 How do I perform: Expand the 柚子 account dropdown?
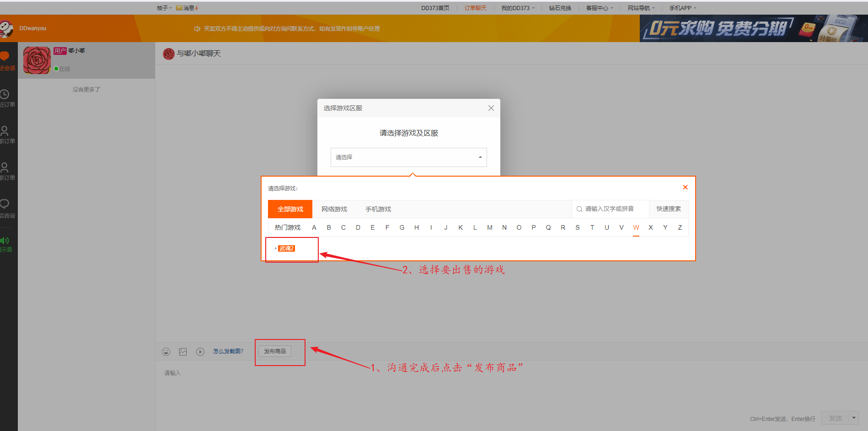click(x=164, y=8)
